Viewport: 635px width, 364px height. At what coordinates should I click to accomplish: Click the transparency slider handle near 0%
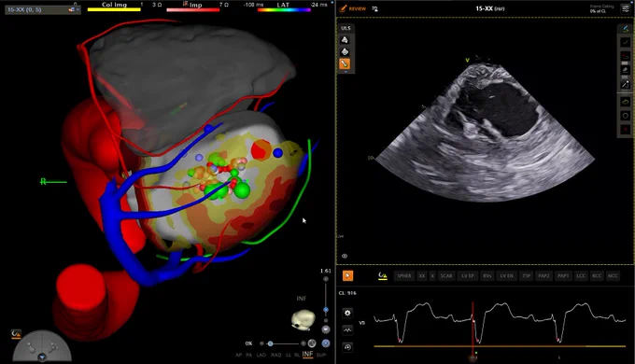(x=270, y=343)
